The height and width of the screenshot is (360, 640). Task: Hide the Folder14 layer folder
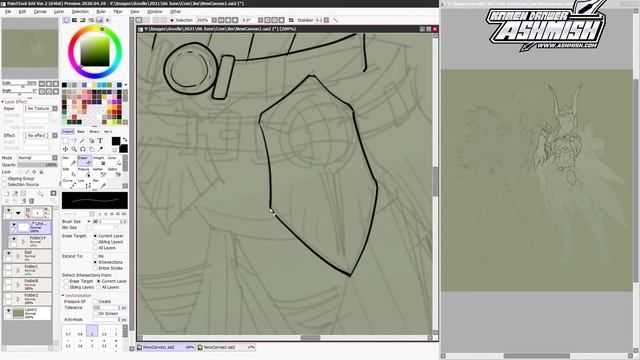pos(14,238)
